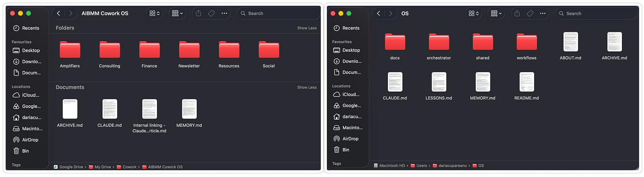This screenshot has height=177, width=644.
Task: Open the Resources folder
Action: [x=229, y=50]
